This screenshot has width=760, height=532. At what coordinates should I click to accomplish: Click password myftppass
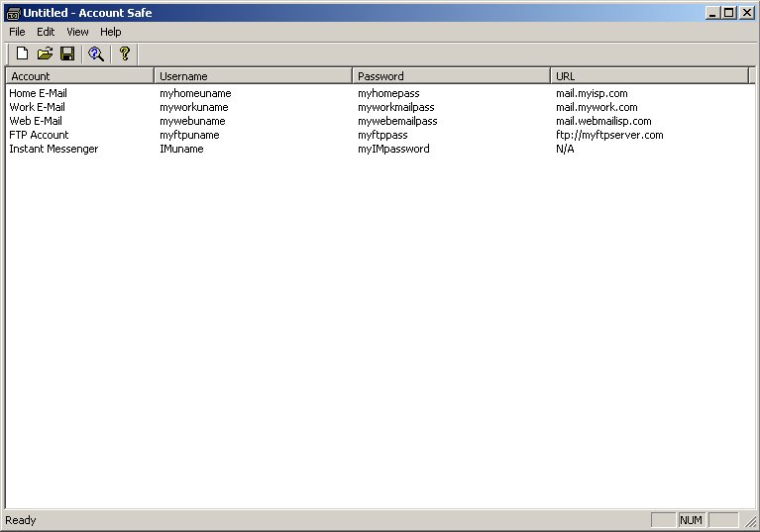382,135
